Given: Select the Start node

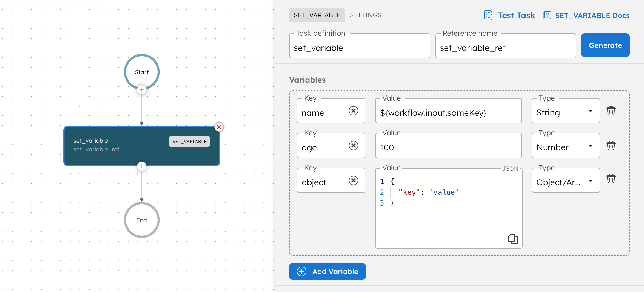Looking at the screenshot, I should pos(142,72).
